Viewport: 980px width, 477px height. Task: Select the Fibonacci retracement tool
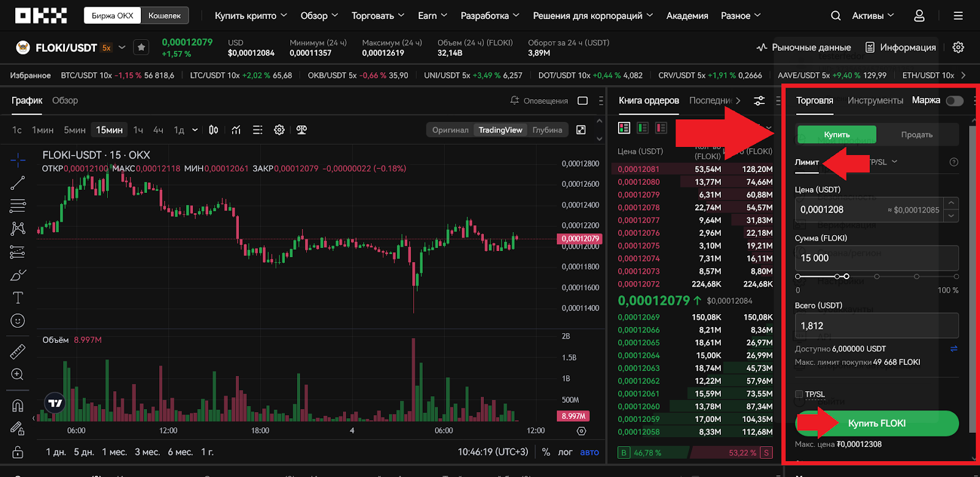(x=18, y=206)
